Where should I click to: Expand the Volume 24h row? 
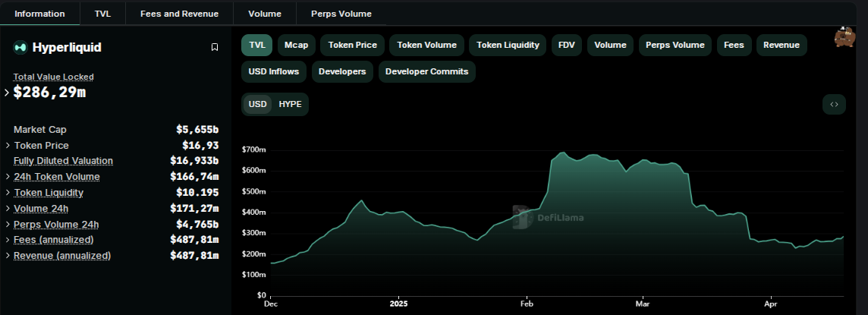point(8,209)
